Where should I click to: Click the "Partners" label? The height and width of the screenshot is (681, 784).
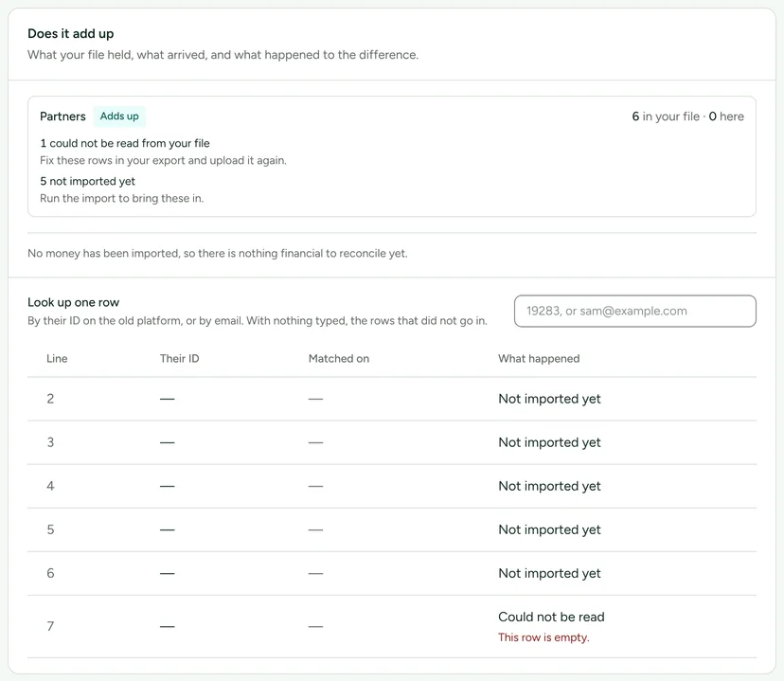(x=62, y=116)
